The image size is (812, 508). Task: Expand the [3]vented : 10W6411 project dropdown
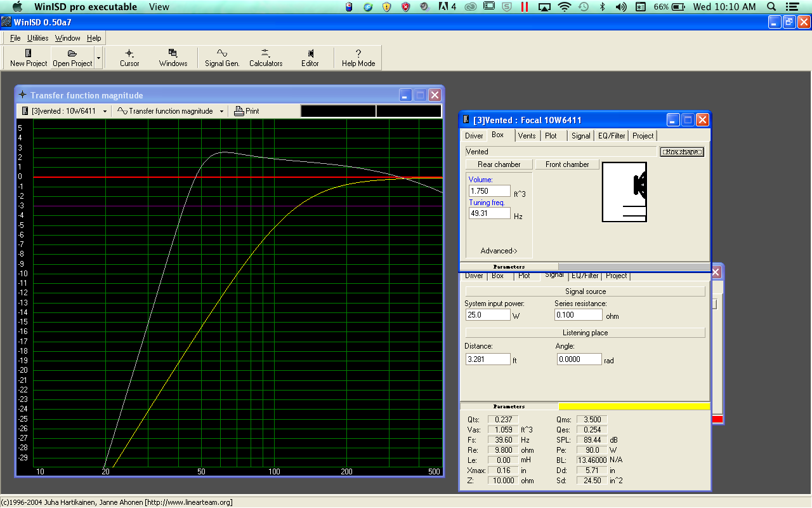105,111
